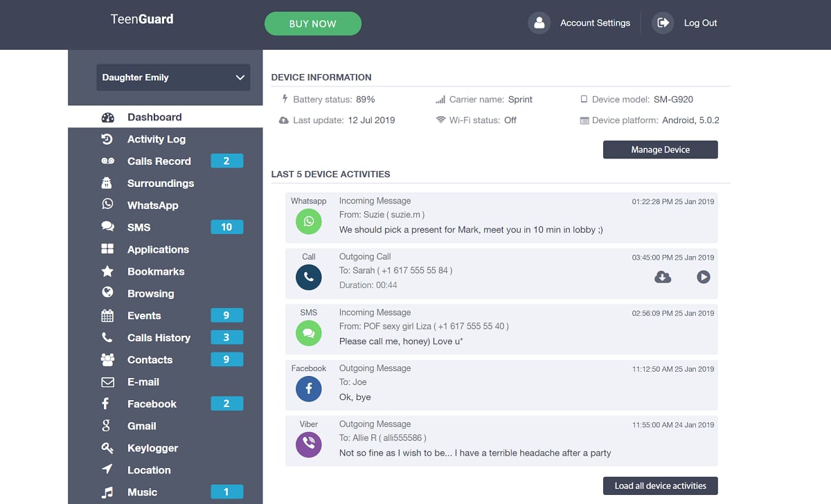Click the Account Settings profile icon
Image resolution: width=831 pixels, height=504 pixels.
(x=539, y=23)
